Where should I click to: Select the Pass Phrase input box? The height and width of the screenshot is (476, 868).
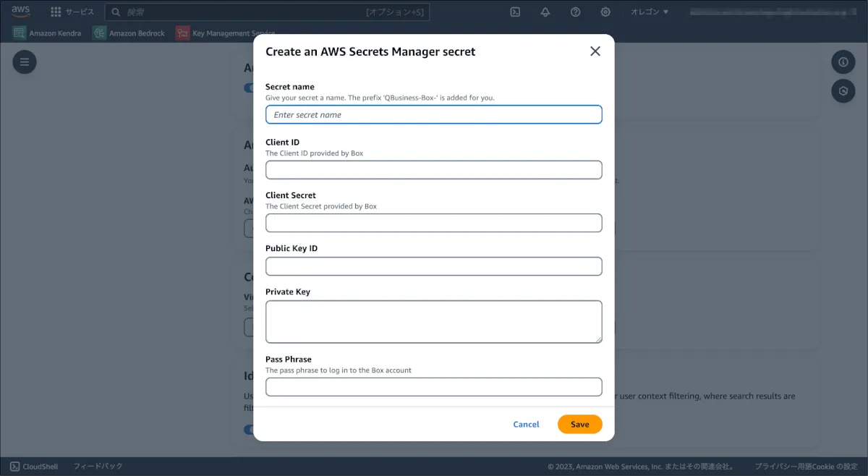pos(434,387)
